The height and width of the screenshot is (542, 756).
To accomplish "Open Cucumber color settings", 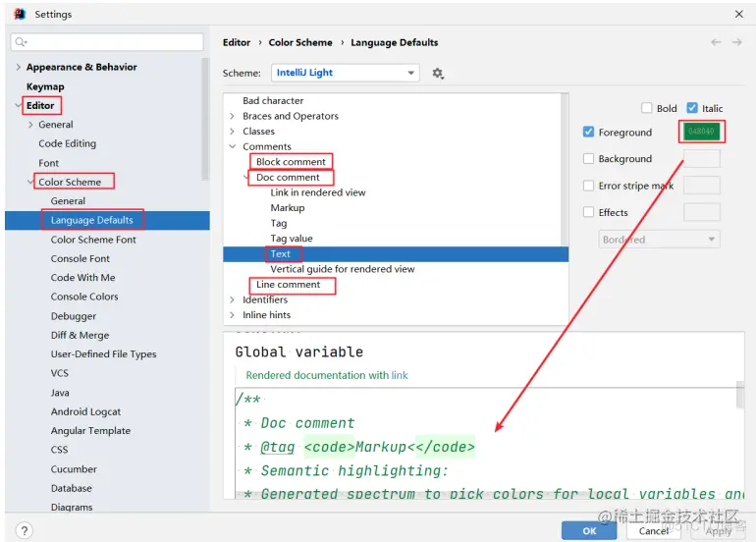I will coord(74,469).
